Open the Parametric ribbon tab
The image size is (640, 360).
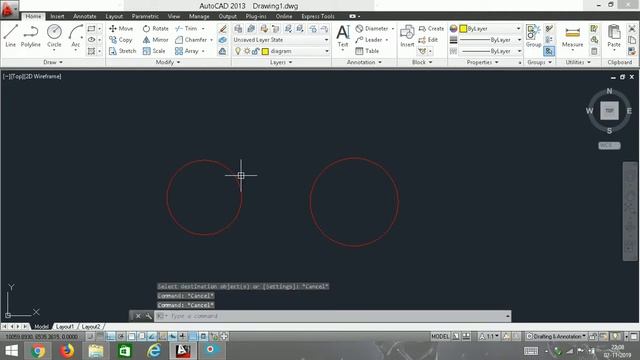(x=145, y=16)
